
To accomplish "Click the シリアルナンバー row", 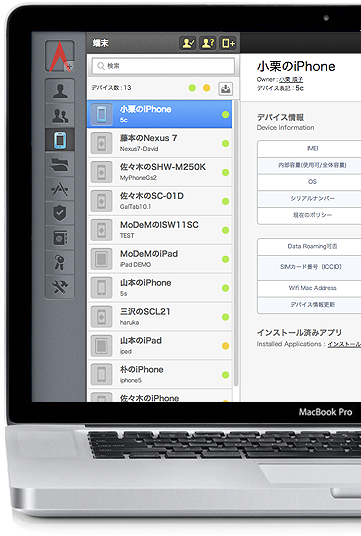I will tap(309, 199).
